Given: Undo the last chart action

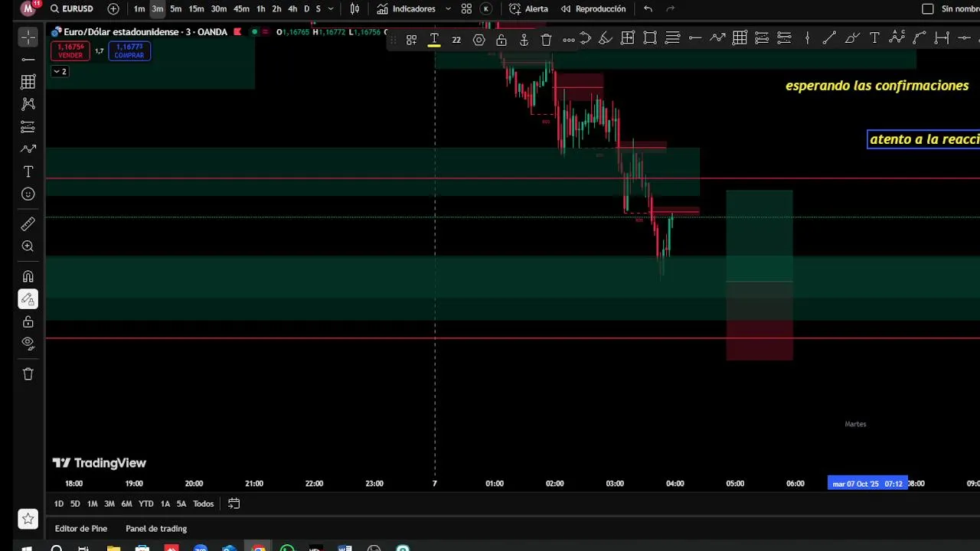Looking at the screenshot, I should click(648, 8).
